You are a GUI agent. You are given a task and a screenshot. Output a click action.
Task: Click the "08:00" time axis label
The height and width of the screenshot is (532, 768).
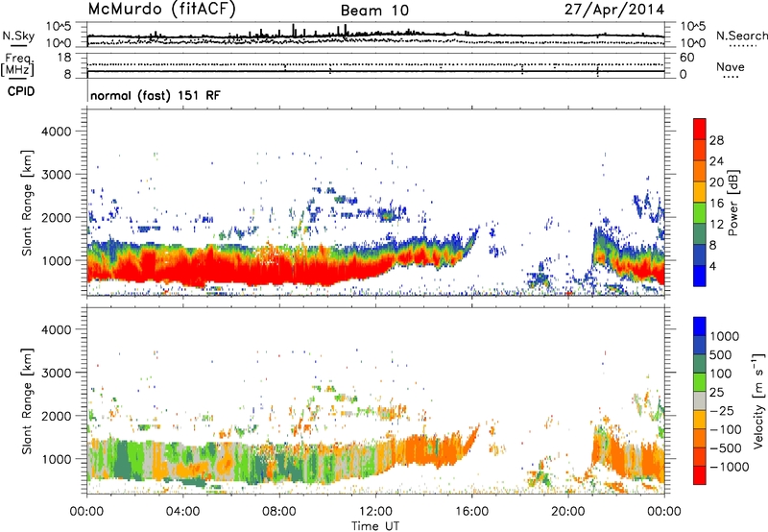point(279,512)
